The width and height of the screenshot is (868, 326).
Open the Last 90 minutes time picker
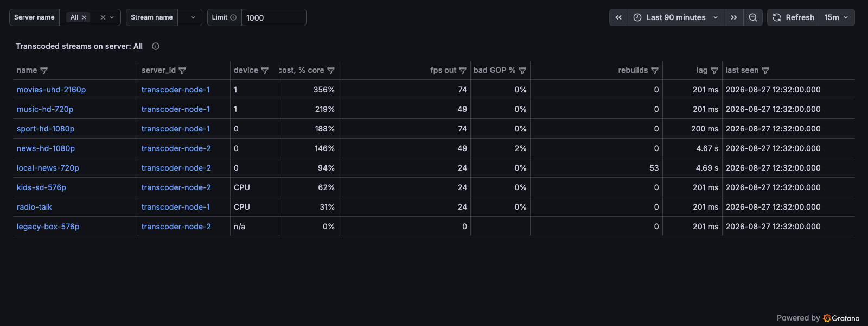(676, 17)
